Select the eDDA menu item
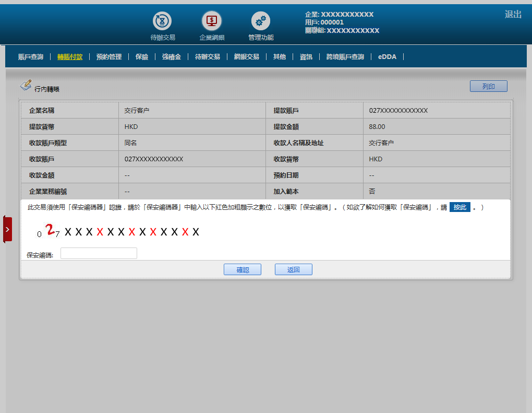Image resolution: width=532 pixels, height=413 pixels. click(387, 57)
